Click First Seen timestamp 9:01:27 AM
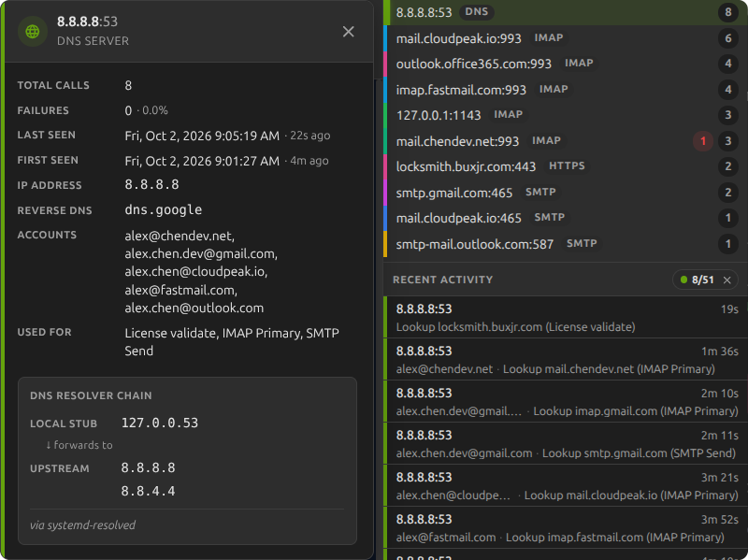Image resolution: width=748 pixels, height=560 pixels. pyautogui.click(x=202, y=161)
